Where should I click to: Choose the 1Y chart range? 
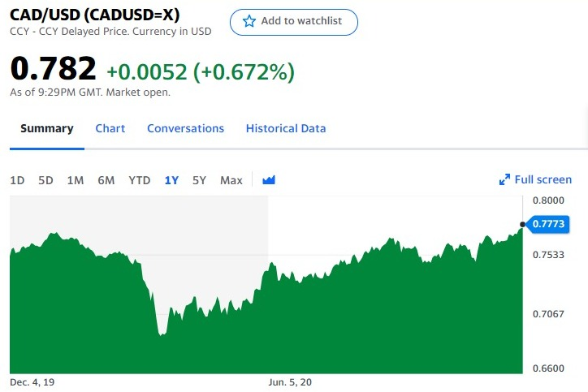pyautogui.click(x=171, y=180)
